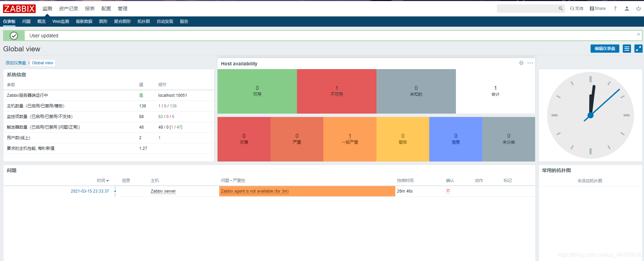Click the 合计 total availability tile
The height and width of the screenshot is (261, 644).
click(x=495, y=91)
